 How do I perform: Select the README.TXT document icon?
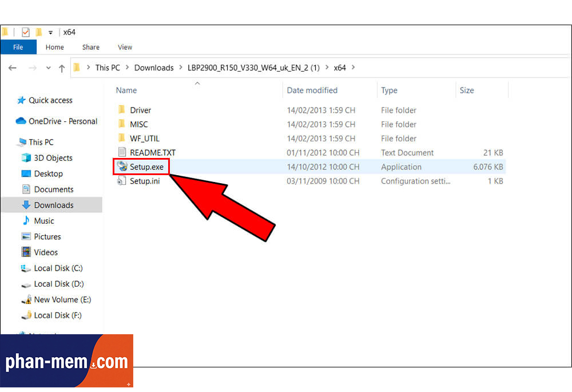coord(121,152)
